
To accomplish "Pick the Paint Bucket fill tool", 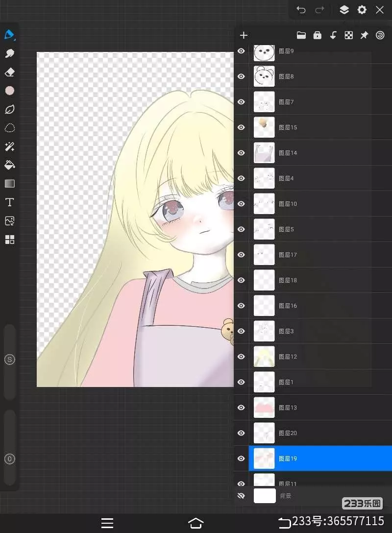I will 9,165.
